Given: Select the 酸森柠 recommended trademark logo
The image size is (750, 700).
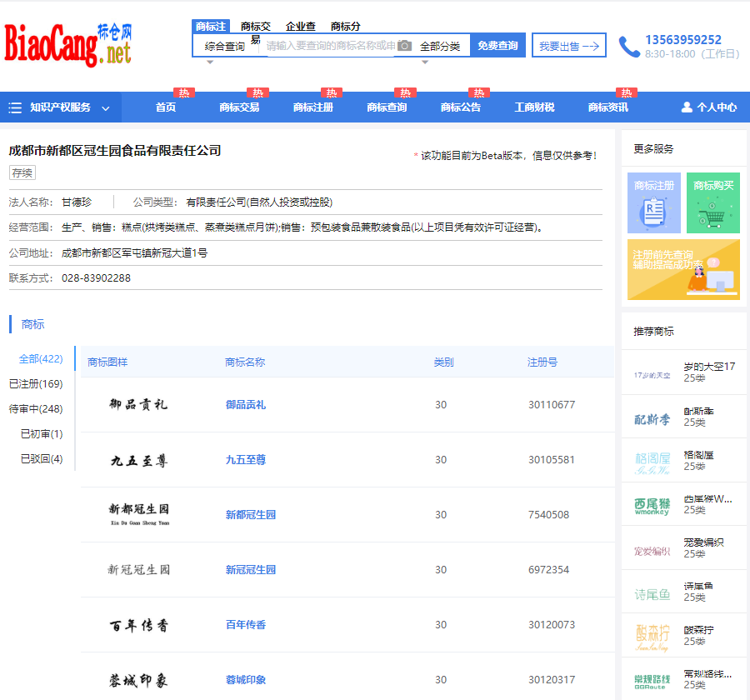Looking at the screenshot, I should (x=652, y=637).
